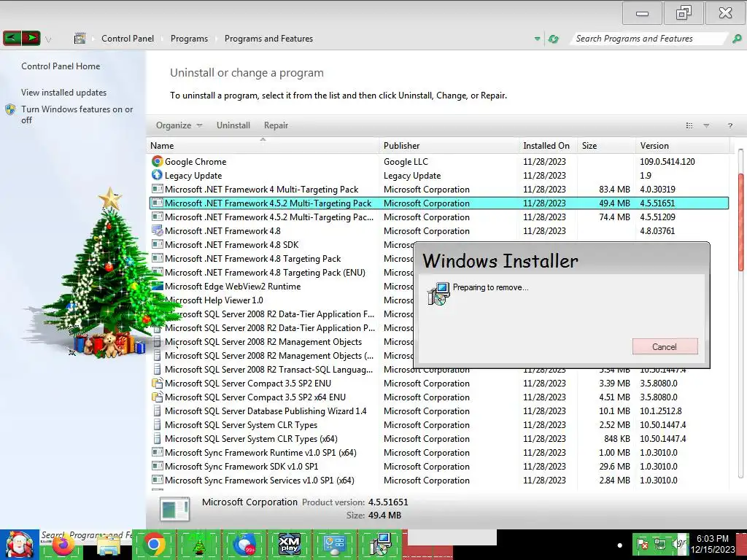Select Programs and Features breadcrumb

coord(268,39)
